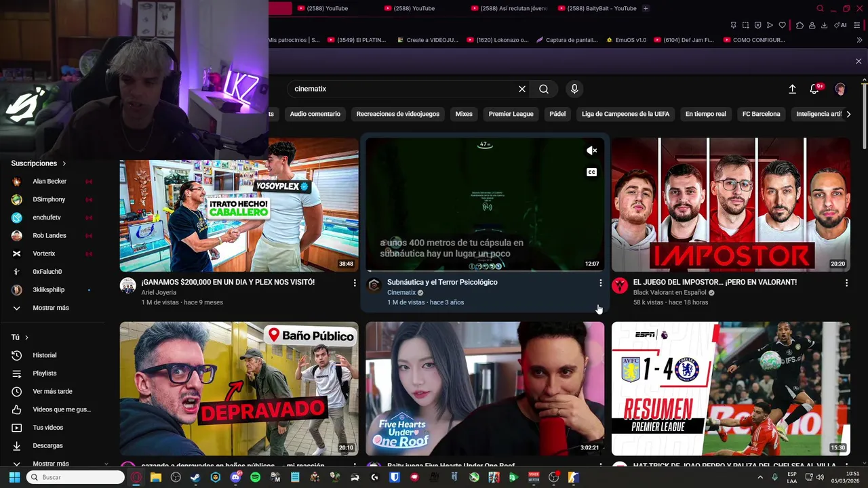Open the ad blocker shield icon
The height and width of the screenshot is (488, 868).
click(x=757, y=25)
